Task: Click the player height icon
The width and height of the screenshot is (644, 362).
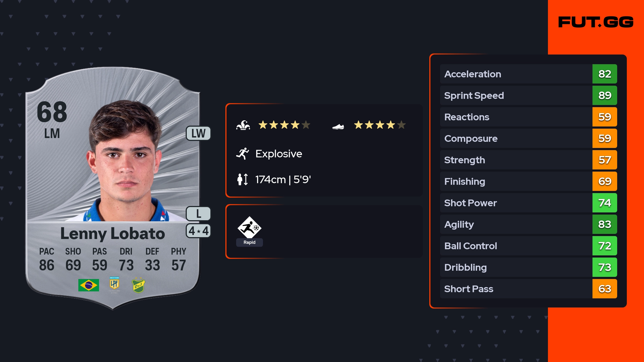Action: [x=243, y=179]
